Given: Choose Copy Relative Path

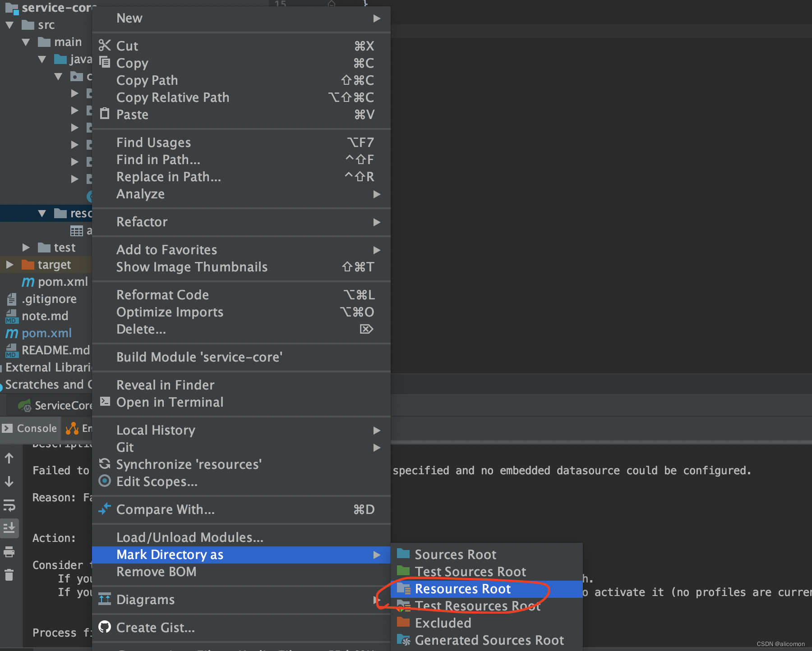Looking at the screenshot, I should click(241, 97).
